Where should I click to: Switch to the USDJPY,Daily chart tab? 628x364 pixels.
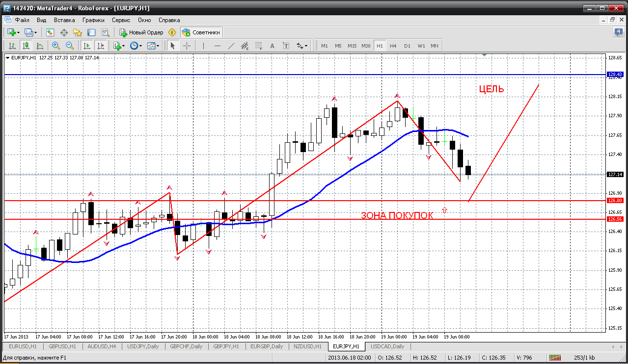tap(143, 346)
